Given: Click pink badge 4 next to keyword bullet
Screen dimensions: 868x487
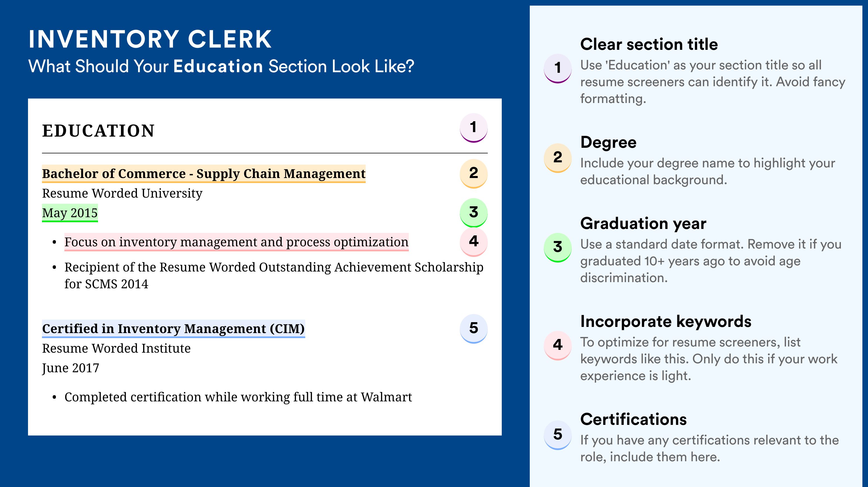Looking at the screenshot, I should [x=473, y=242].
